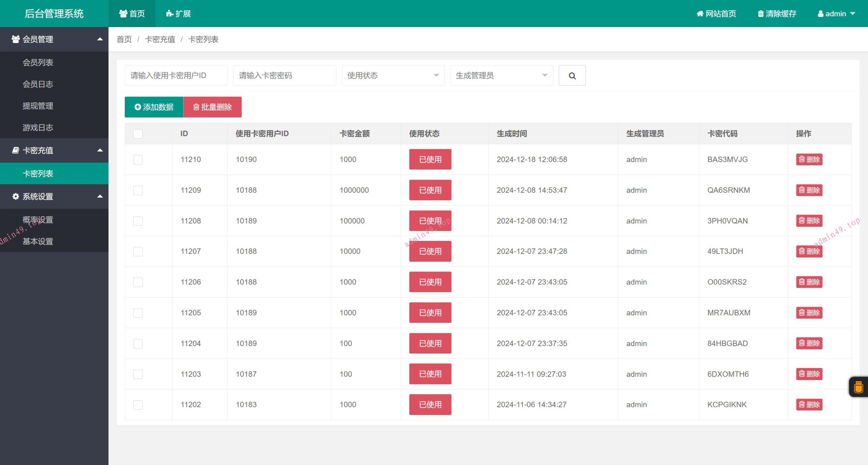
Task: Click 卡密充值 breadcrumb link
Action: click(160, 39)
